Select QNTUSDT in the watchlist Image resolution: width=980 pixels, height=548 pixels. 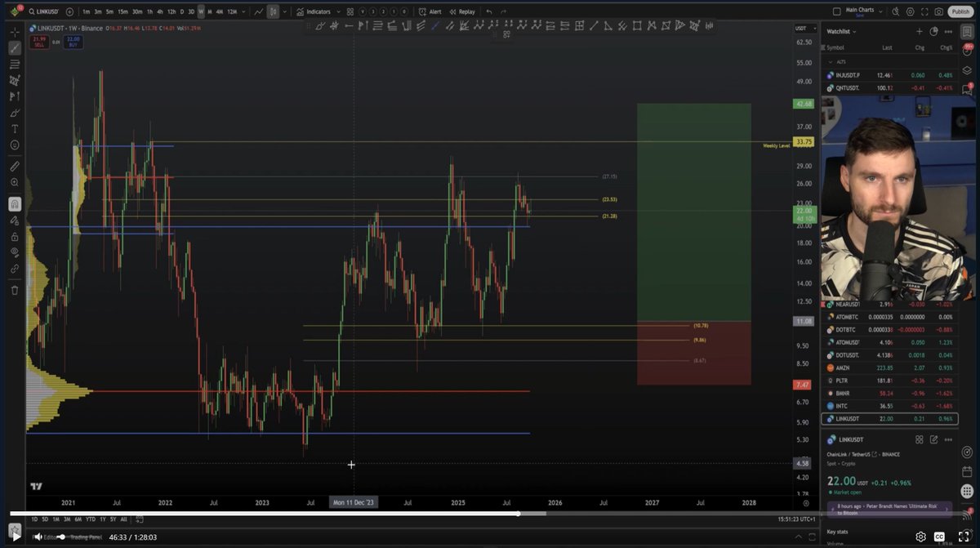889,87
